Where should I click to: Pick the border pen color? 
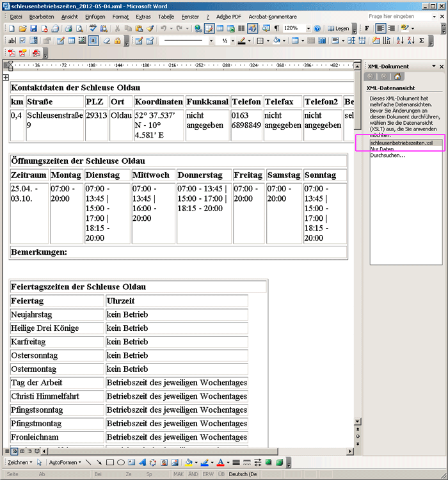[242, 41]
